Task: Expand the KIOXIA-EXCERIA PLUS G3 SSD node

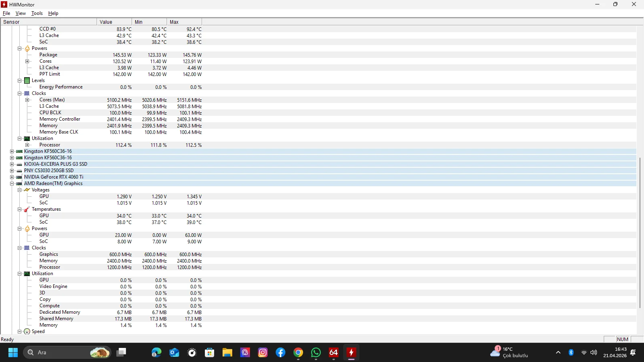Action: tap(12, 164)
